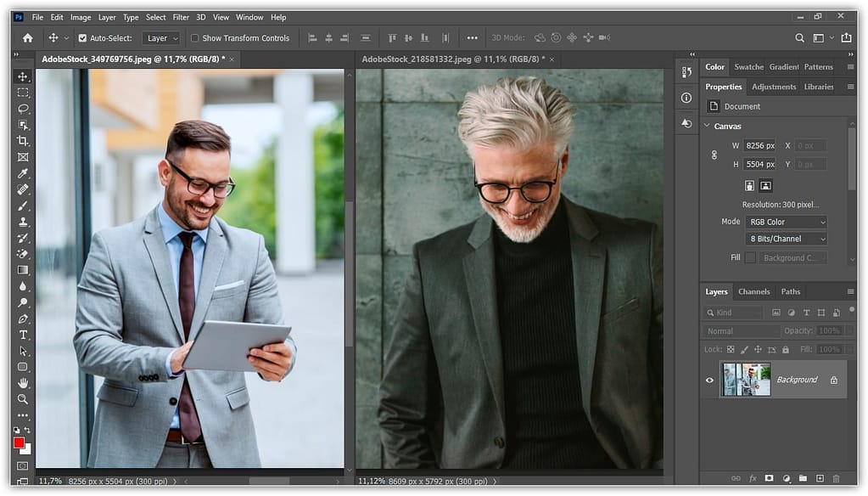Hide the Background layer visibility eye
868x496 pixels.
point(709,380)
